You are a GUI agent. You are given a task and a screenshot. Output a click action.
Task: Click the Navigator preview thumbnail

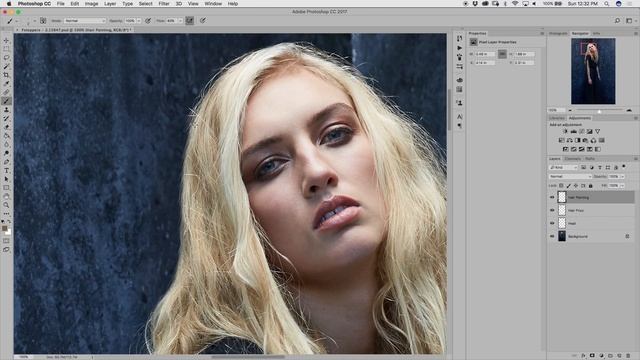point(593,71)
